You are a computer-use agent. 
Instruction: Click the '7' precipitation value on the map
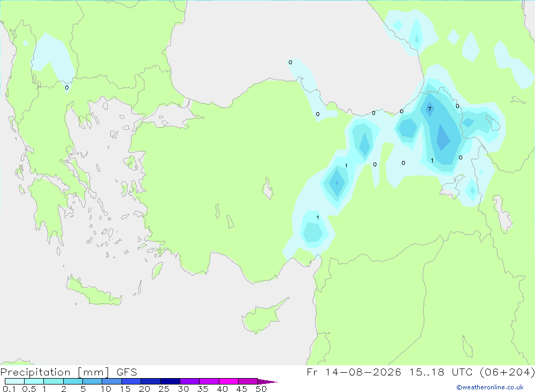430,109
